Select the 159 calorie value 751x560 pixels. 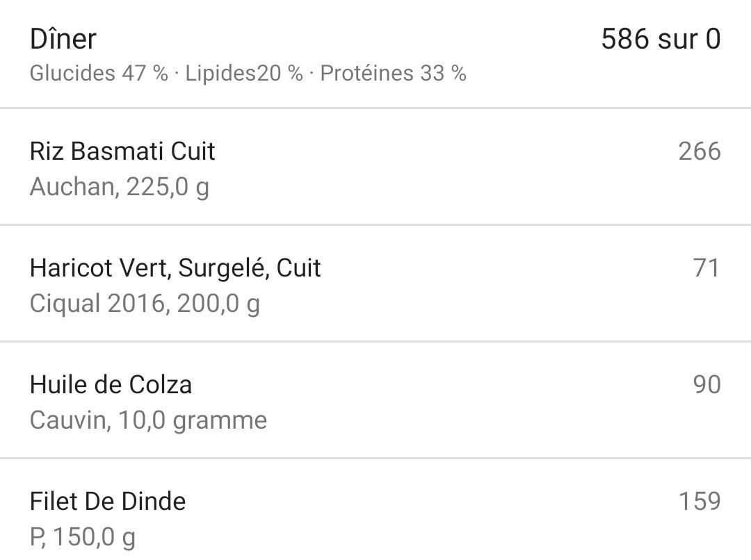699,502
